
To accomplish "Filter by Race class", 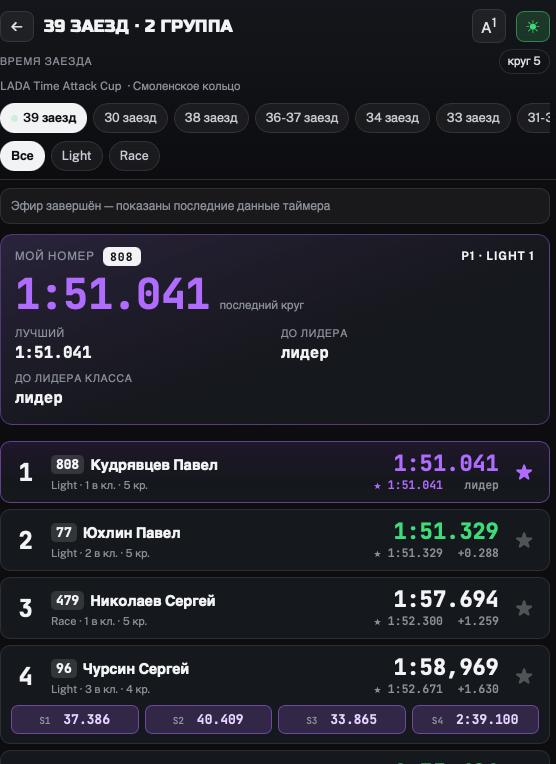I will click(134, 156).
